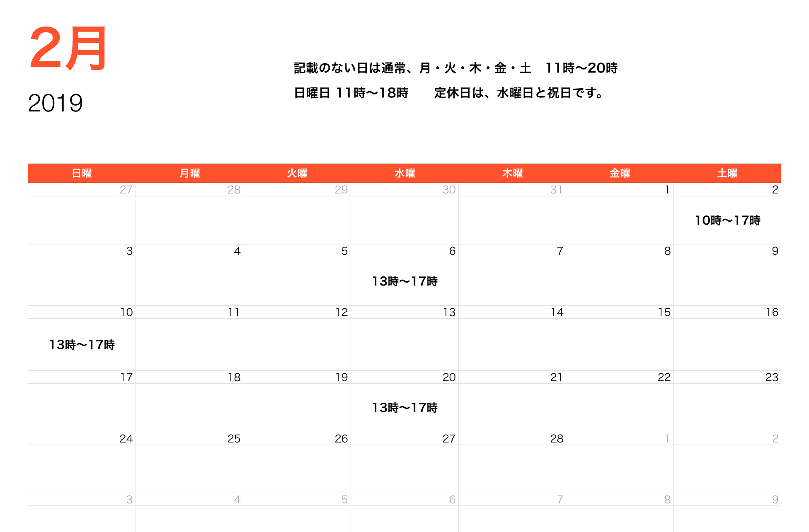The width and height of the screenshot is (809, 532).
Task: Click February 6 with 13時〜17時 note
Action: click(x=405, y=282)
